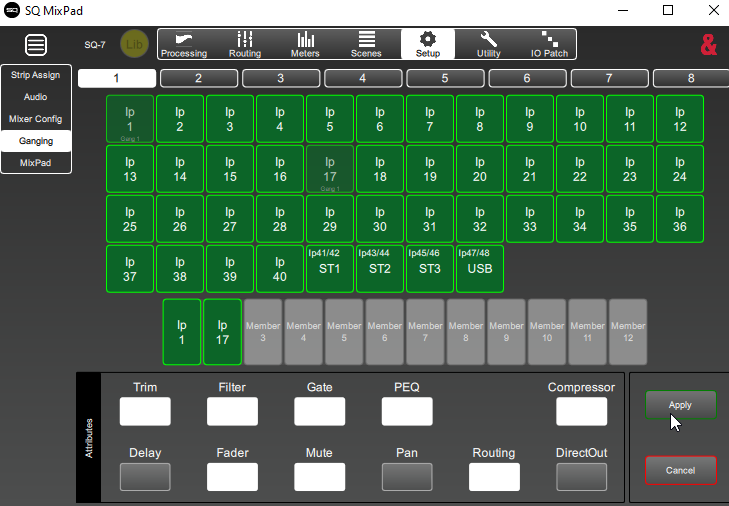Select input channel Ip 13
Viewport: 729px width, 506px height.
point(130,169)
